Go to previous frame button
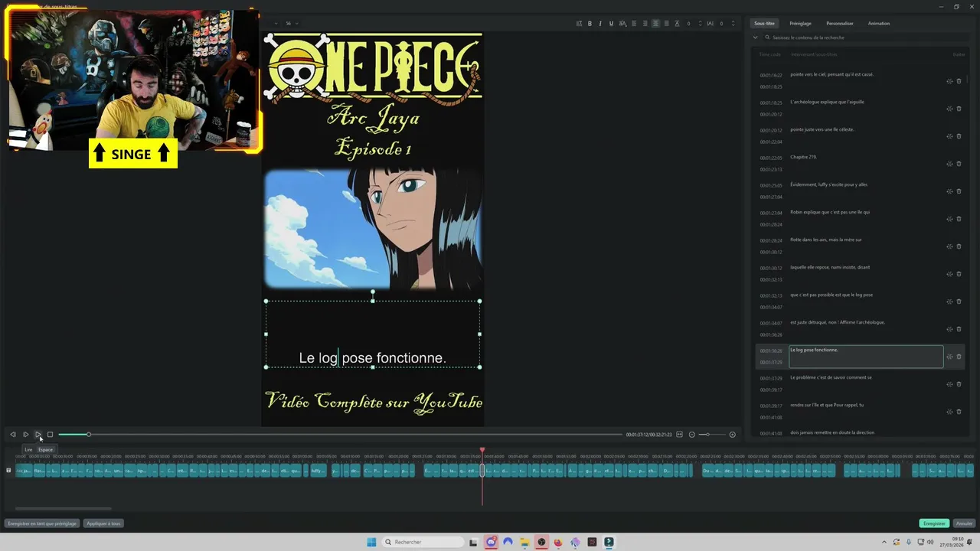980x551 pixels. (13, 435)
